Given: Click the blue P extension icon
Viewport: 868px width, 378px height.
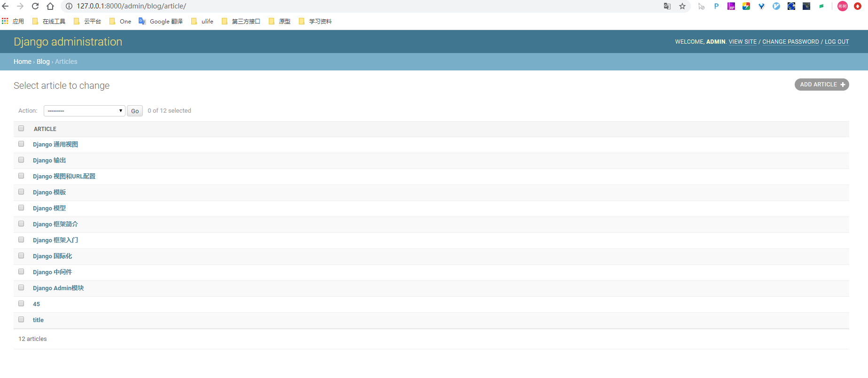Looking at the screenshot, I should click(716, 6).
